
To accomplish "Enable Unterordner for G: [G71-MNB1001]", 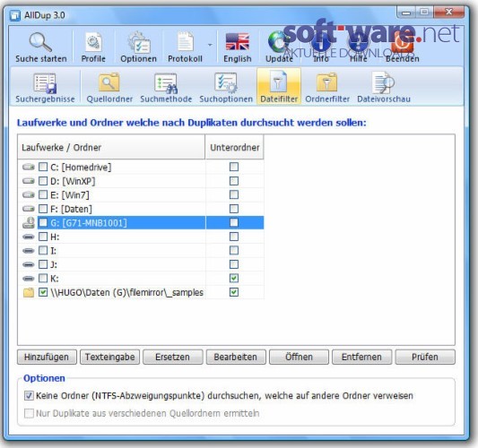I will pos(234,222).
